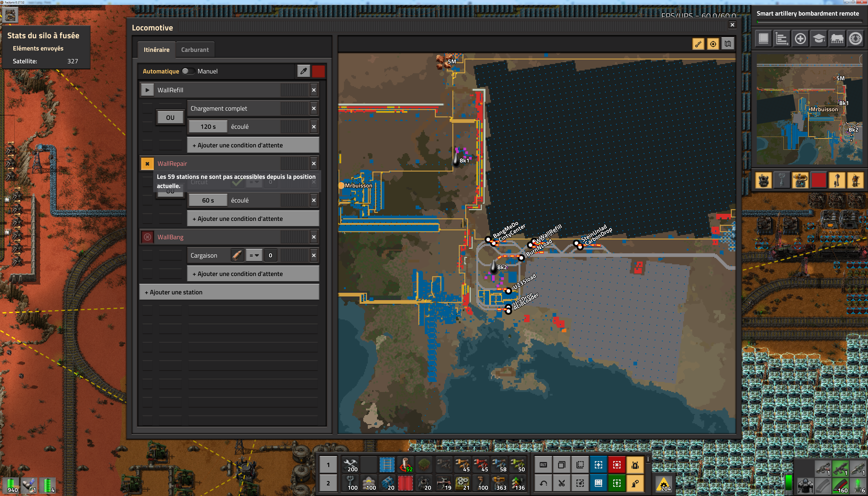Click the orange warning icon beside WallRepair
The width and height of the screenshot is (868, 496).
pos(147,164)
